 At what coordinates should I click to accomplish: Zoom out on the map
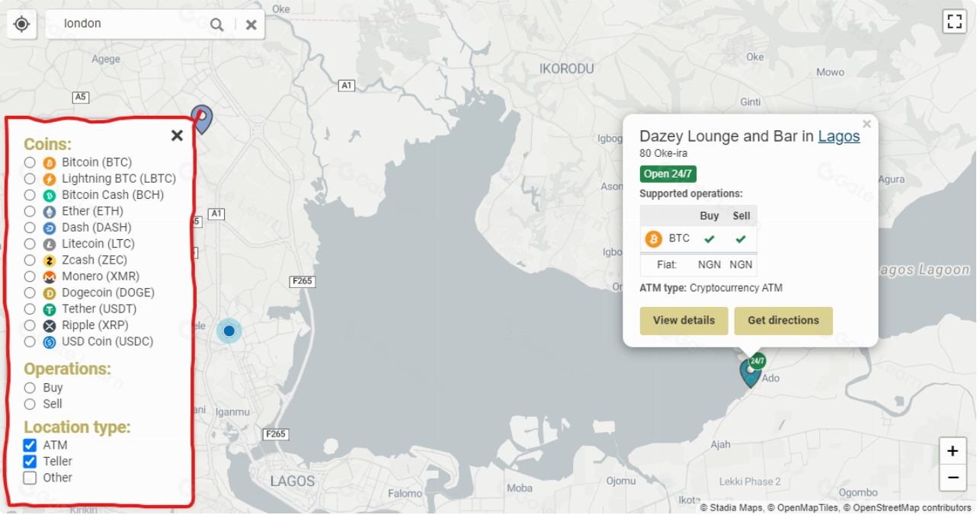coord(952,478)
